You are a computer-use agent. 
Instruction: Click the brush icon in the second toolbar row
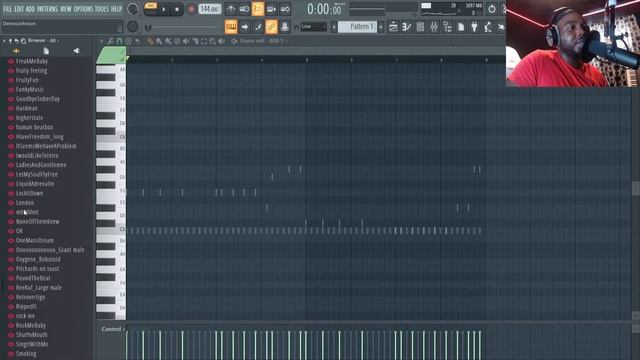(x=258, y=27)
